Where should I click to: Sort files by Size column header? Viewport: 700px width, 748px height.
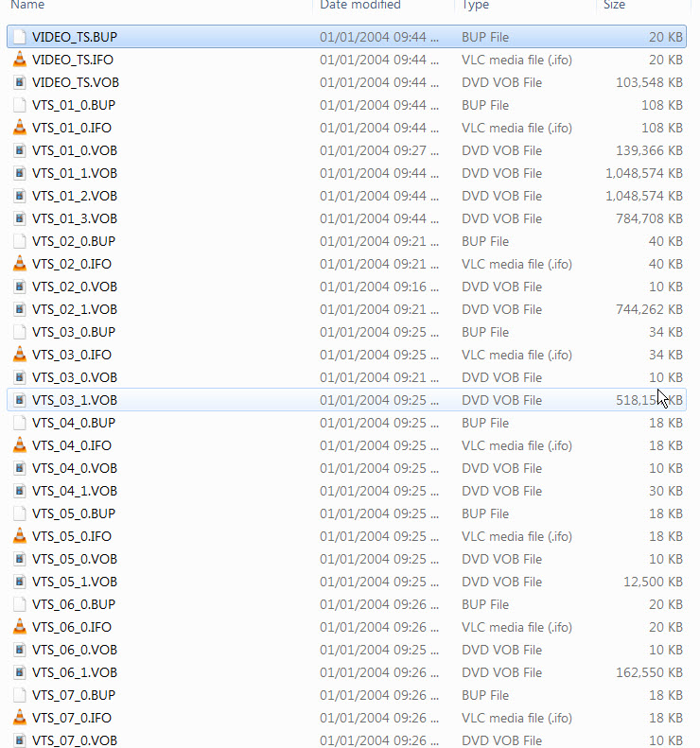point(615,6)
